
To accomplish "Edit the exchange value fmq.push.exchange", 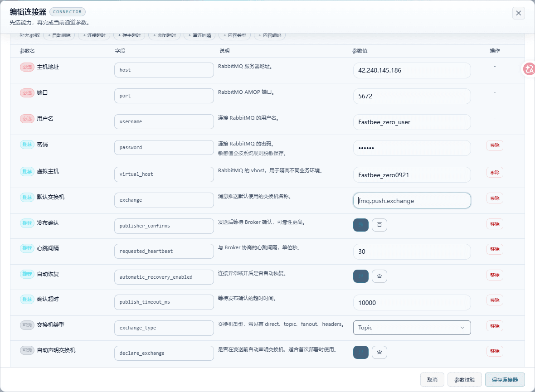I will tap(412, 201).
